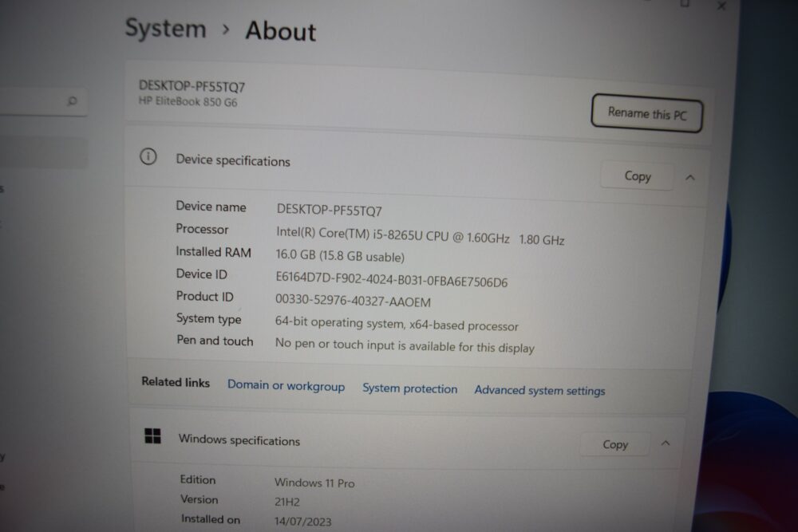798x532 pixels.
Task: Open Advanced system settings
Action: 539,390
